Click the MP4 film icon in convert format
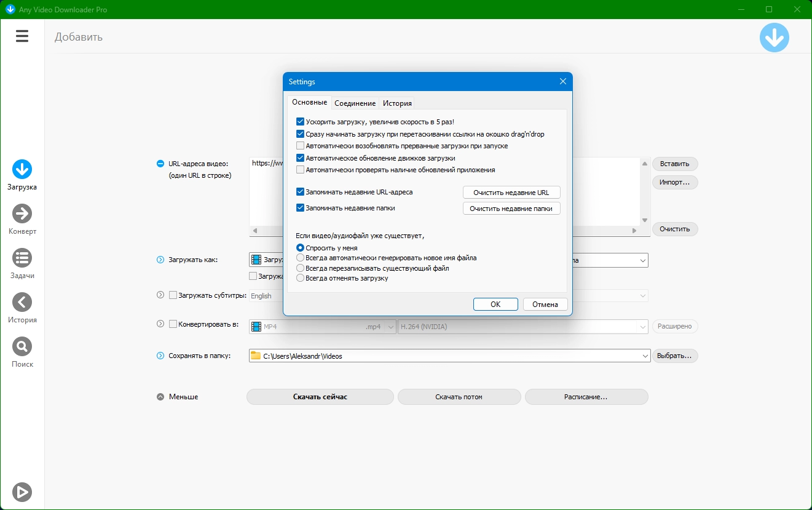This screenshot has height=510, width=812. [x=256, y=327]
